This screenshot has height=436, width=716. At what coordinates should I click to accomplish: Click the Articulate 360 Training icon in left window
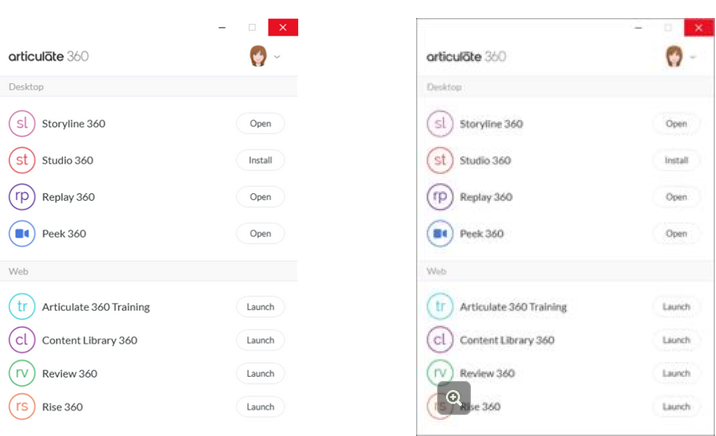pyautogui.click(x=22, y=306)
